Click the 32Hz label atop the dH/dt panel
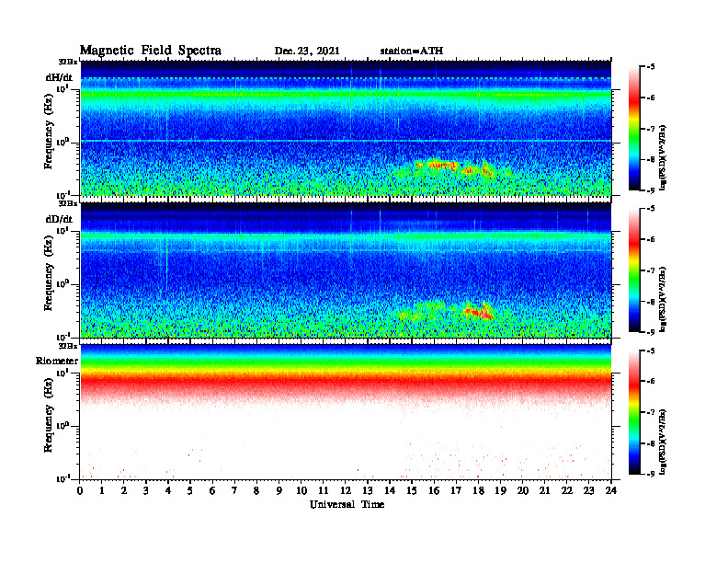This screenshot has width=728, height=563. click(x=68, y=62)
